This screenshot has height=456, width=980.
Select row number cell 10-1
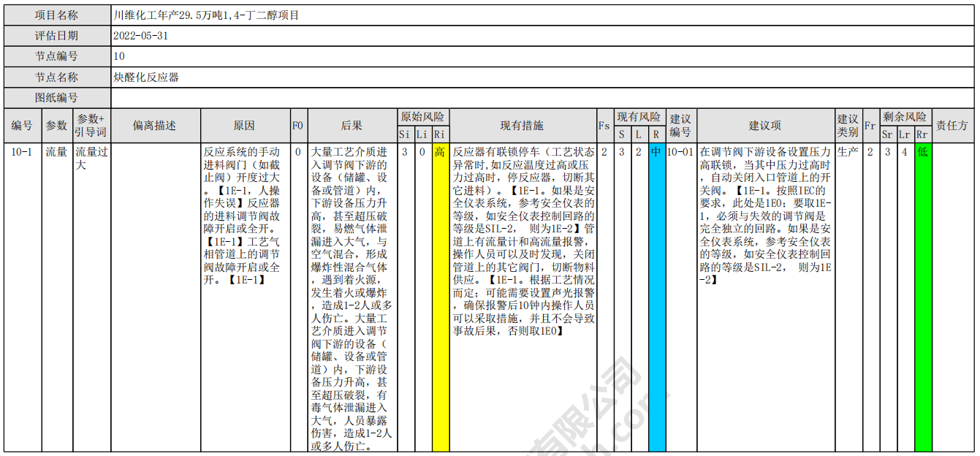tap(22, 297)
